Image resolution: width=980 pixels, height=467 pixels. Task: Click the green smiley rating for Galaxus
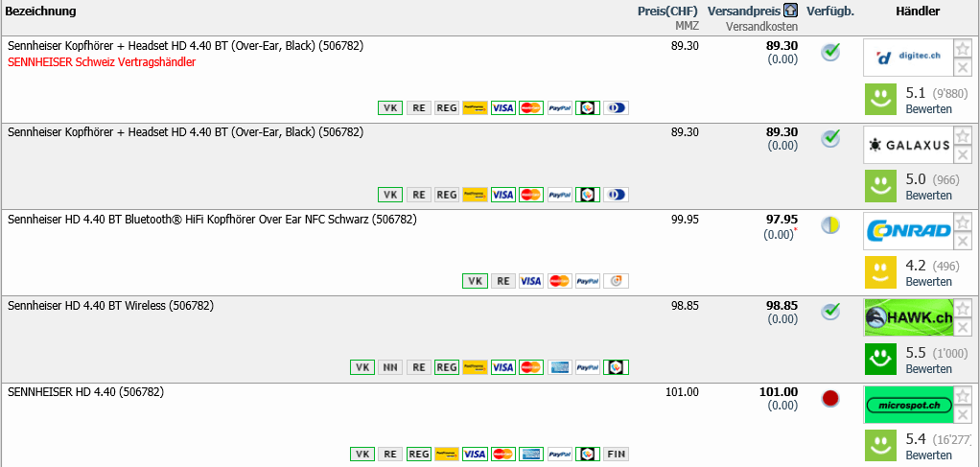pyautogui.click(x=880, y=185)
